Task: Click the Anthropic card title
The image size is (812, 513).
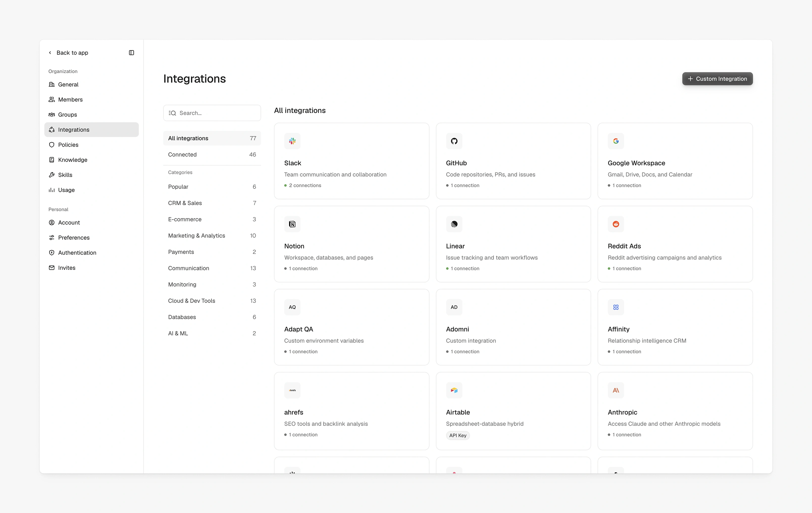Action: (x=622, y=412)
